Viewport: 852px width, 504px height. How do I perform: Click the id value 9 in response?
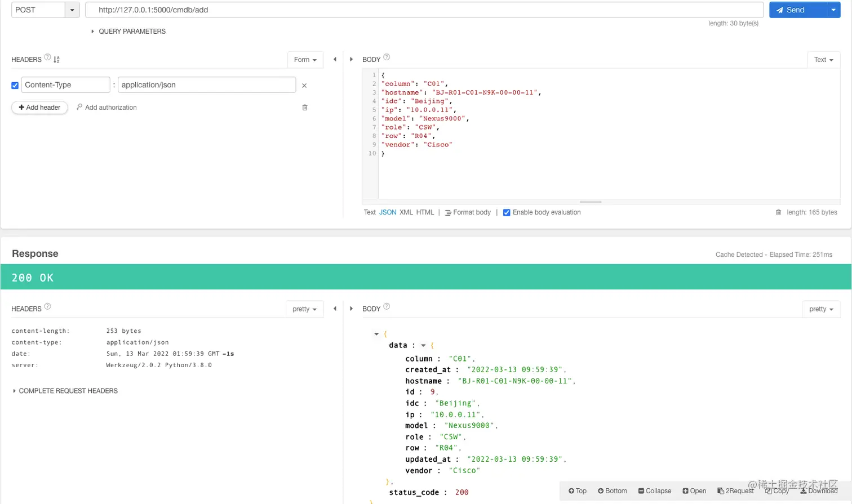[433, 392]
